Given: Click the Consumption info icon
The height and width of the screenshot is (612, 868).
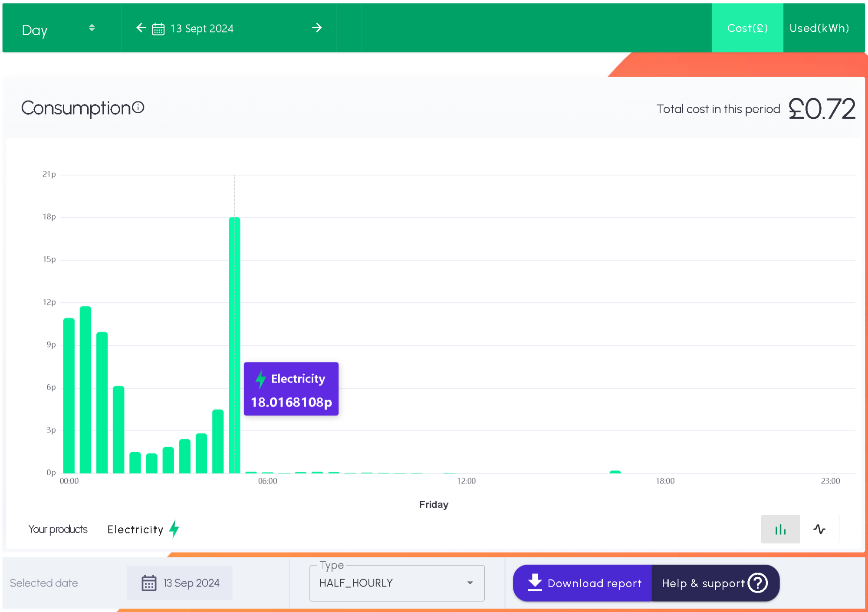Looking at the screenshot, I should [138, 107].
